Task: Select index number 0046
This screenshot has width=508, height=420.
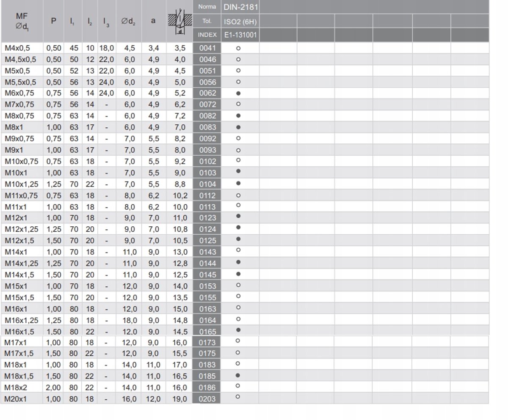Action: pos(207,60)
